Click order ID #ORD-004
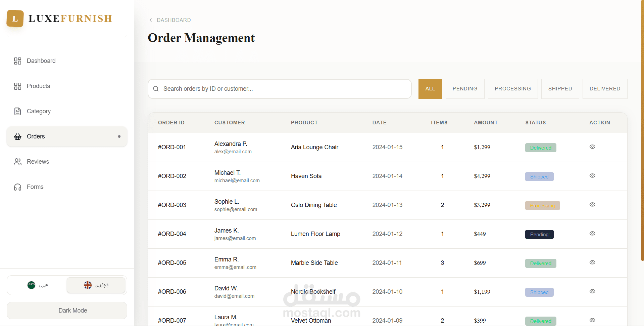This screenshot has height=326, width=644. 172,234
